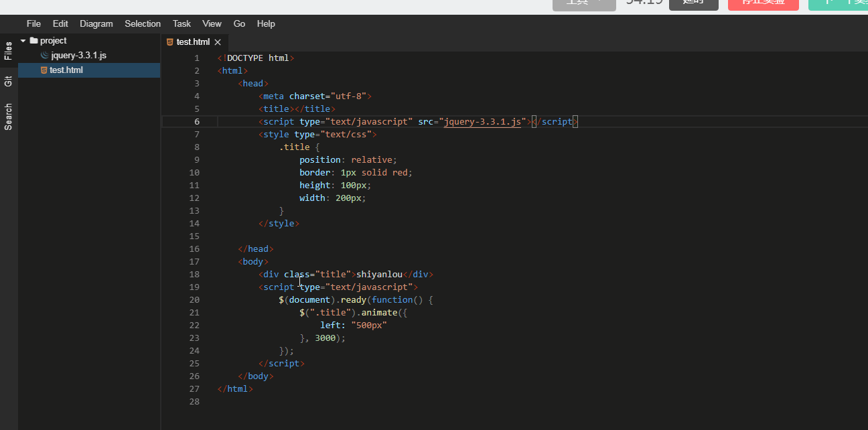Click the shiyanlou text in the div
The image size is (868, 430).
tap(379, 275)
